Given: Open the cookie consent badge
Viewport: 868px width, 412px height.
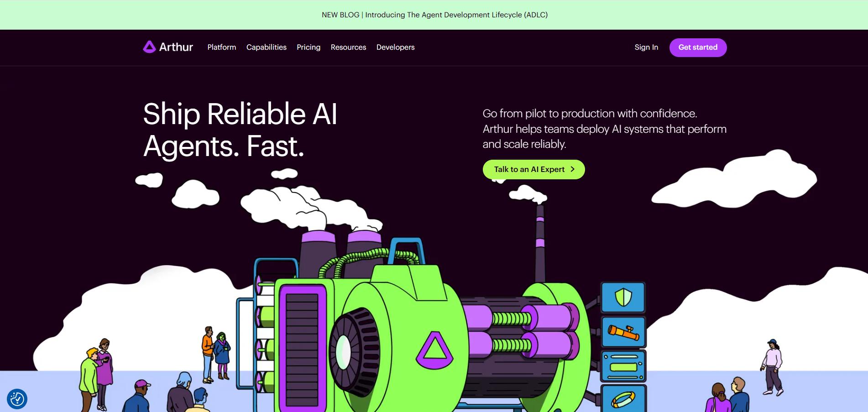Looking at the screenshot, I should click(17, 399).
